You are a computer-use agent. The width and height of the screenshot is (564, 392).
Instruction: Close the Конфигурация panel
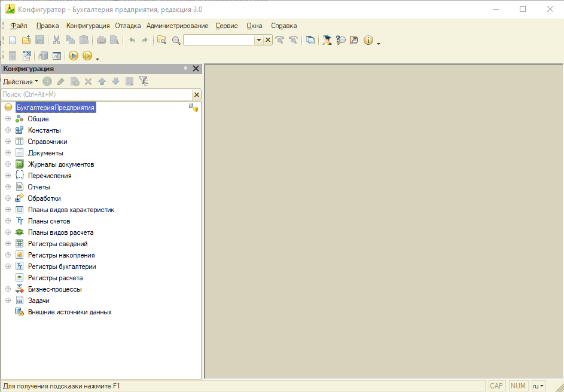(x=196, y=69)
